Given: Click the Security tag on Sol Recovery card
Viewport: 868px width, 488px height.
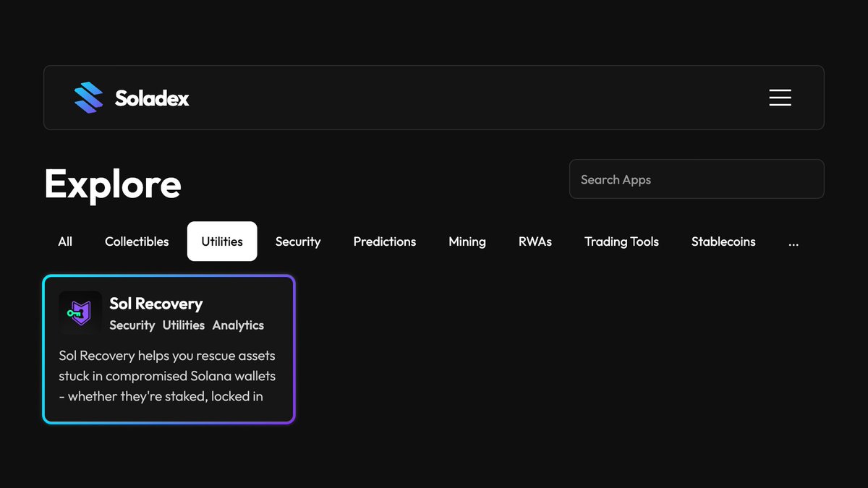Looking at the screenshot, I should coord(132,325).
